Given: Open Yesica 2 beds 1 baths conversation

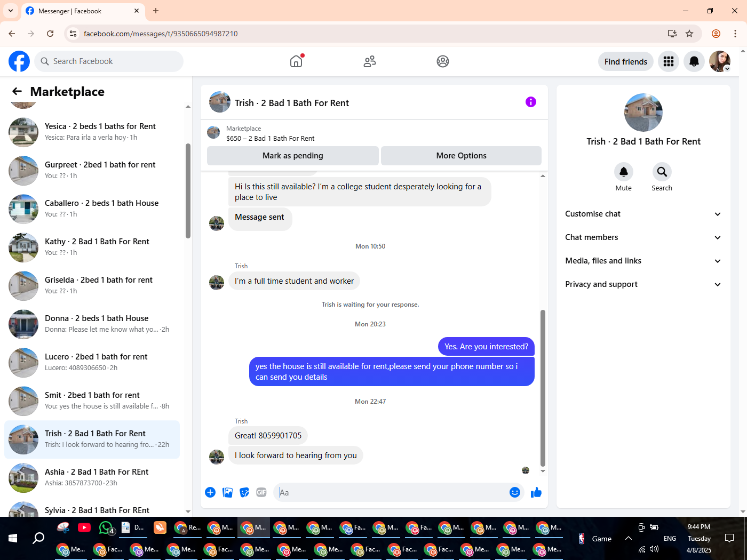Looking at the screenshot, I should tap(92, 132).
